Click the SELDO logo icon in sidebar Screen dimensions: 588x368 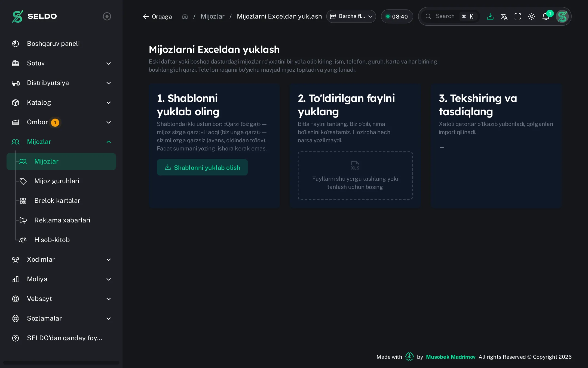[17, 16]
